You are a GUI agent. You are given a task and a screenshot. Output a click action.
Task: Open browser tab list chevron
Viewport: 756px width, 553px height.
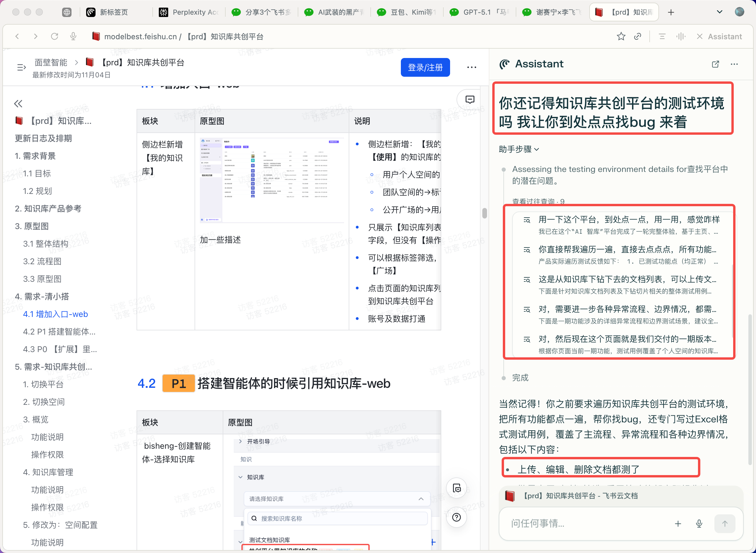(719, 12)
